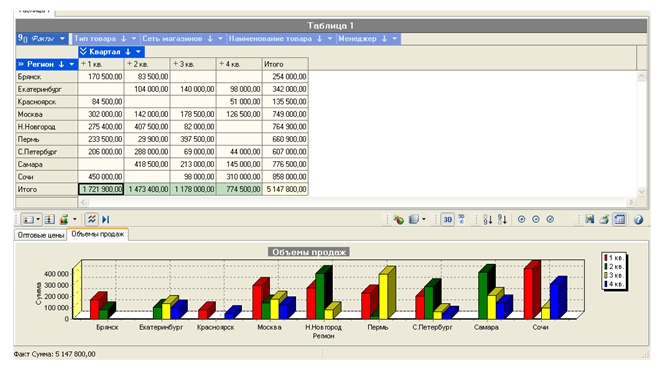
Task: Click the red 1 кв. legend swatch
Action: pos(606,258)
